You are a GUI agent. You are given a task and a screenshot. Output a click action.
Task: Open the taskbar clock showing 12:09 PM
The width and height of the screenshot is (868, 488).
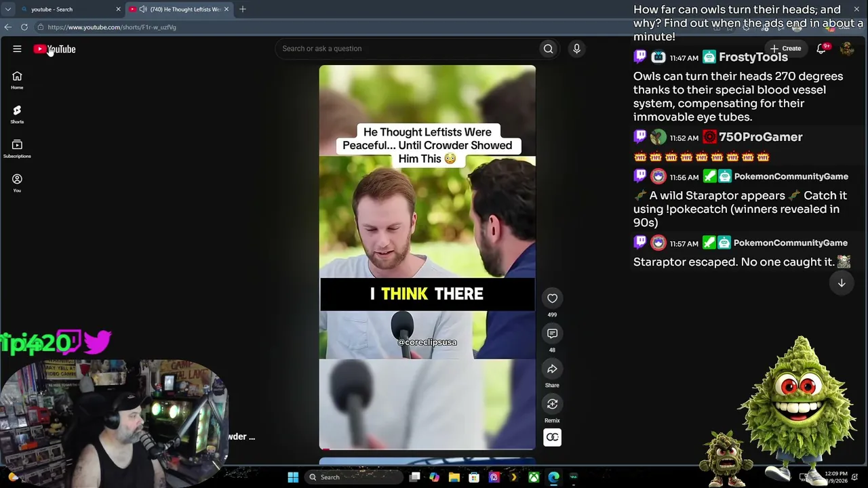click(x=835, y=477)
